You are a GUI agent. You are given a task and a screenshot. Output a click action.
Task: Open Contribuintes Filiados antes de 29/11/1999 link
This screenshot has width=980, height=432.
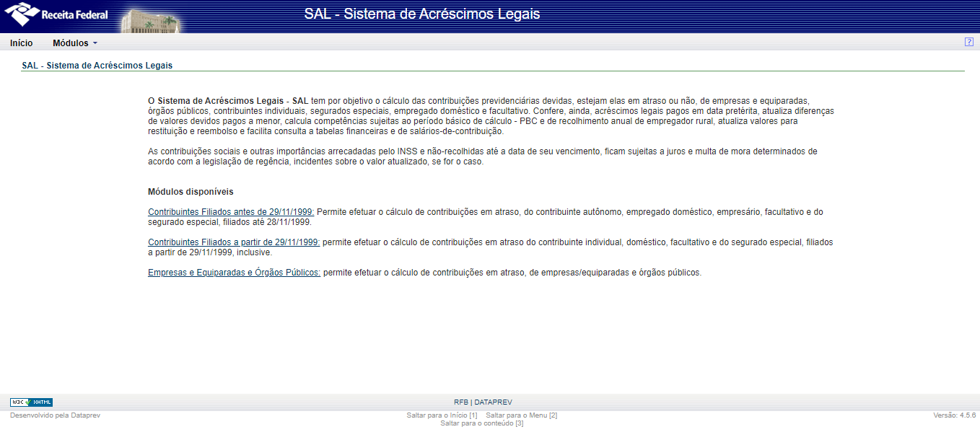click(231, 212)
